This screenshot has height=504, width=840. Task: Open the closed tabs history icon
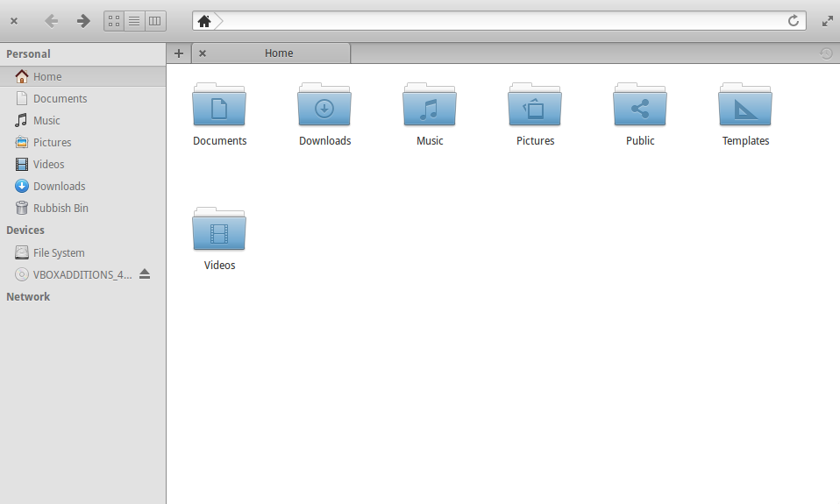[x=826, y=53]
